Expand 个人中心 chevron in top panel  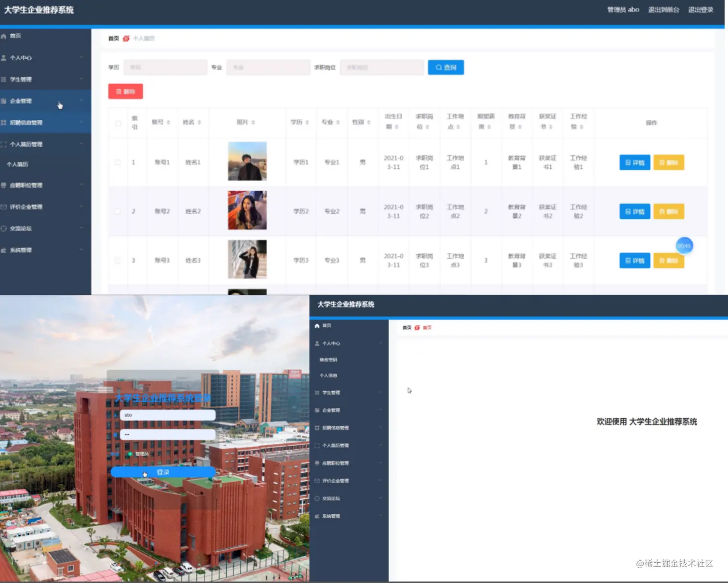[81, 57]
